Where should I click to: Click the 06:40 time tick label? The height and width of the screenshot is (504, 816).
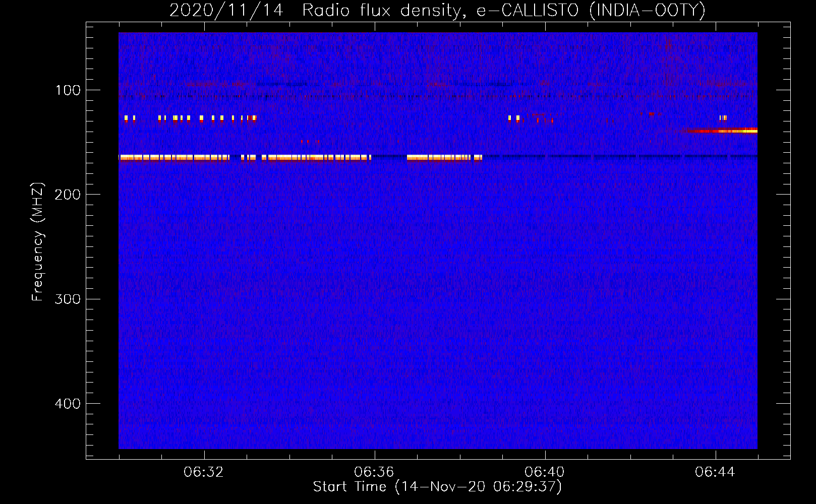click(x=545, y=472)
